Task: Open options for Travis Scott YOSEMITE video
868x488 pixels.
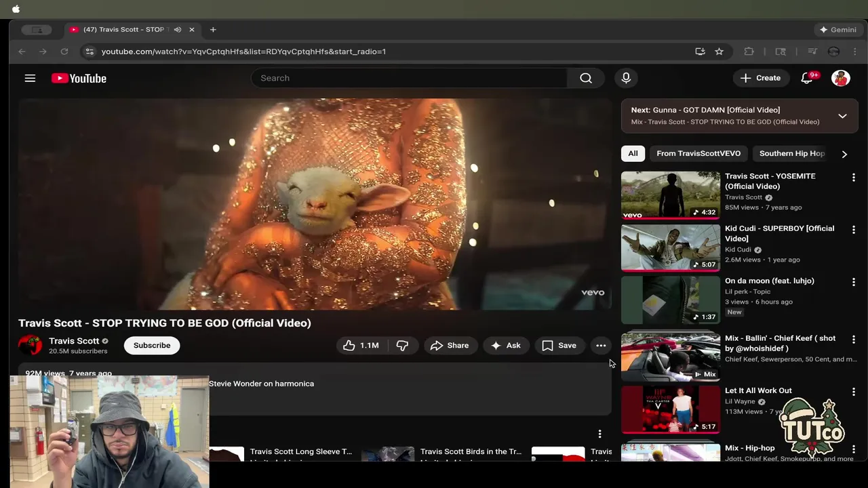Action: click(853, 178)
